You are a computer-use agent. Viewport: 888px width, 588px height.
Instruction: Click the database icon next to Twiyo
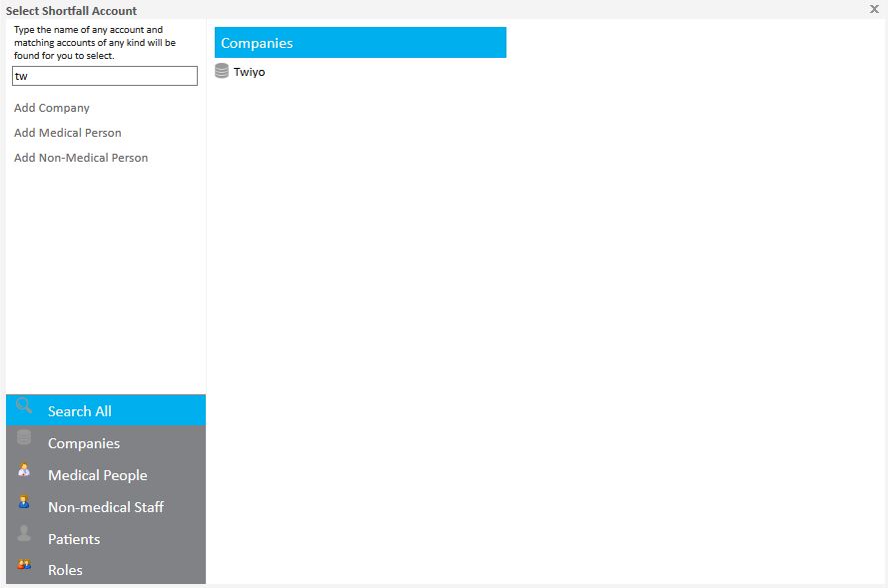(x=222, y=71)
